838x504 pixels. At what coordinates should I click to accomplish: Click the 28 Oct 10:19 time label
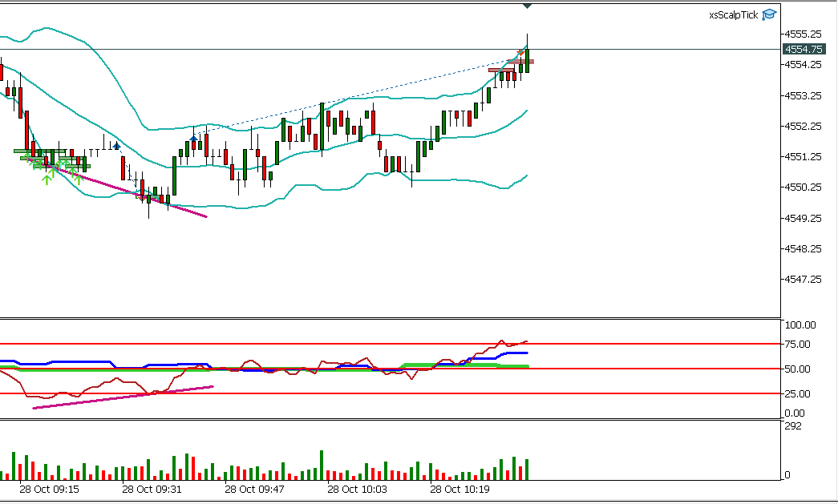[x=459, y=489]
